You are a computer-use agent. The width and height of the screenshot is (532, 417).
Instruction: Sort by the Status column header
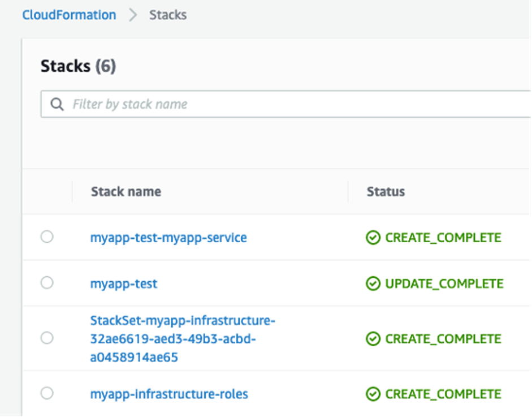tap(385, 191)
